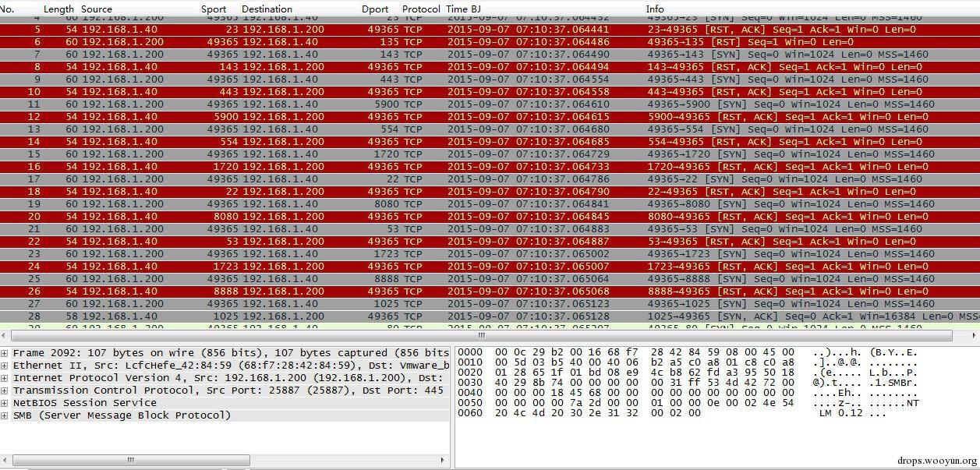Select packet 12 RST, ACK from port 5900

490,117
